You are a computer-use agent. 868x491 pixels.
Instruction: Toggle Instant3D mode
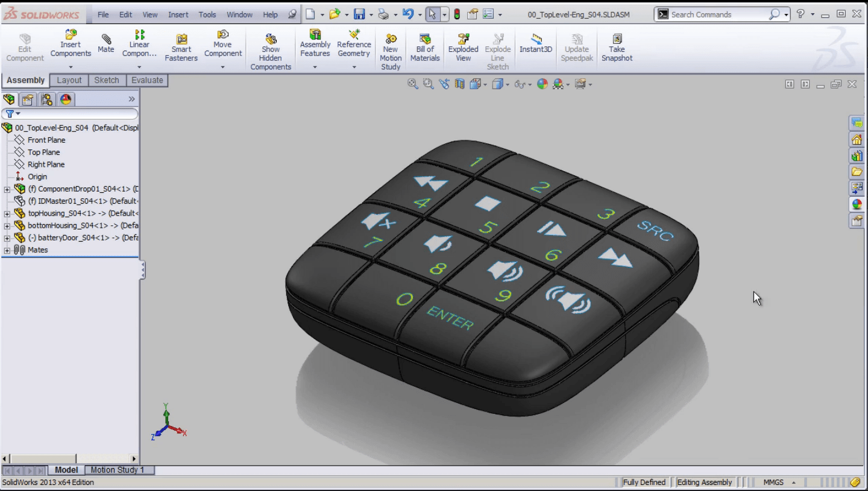(x=536, y=44)
